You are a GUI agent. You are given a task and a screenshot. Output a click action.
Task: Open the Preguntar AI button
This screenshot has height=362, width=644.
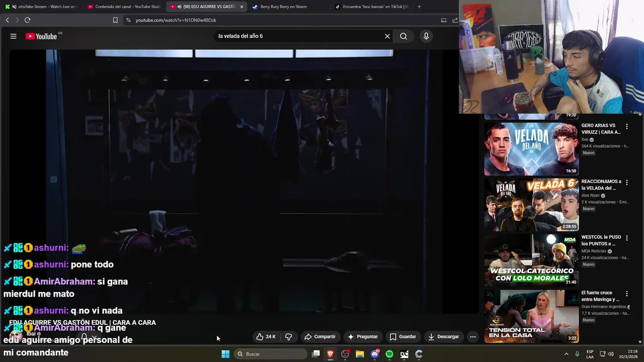[x=362, y=337]
